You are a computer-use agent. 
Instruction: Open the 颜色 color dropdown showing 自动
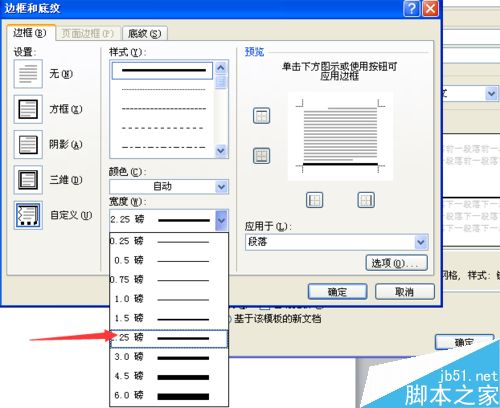pos(169,186)
